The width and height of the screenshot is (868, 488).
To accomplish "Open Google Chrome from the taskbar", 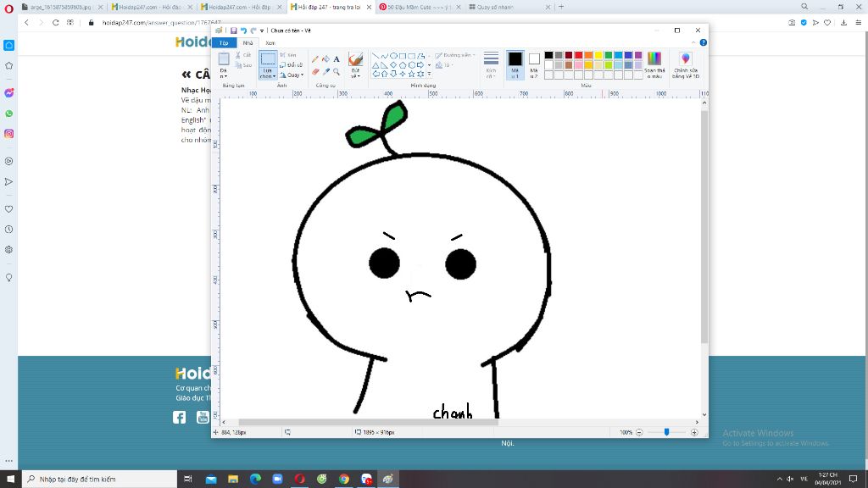I will pyautogui.click(x=344, y=479).
